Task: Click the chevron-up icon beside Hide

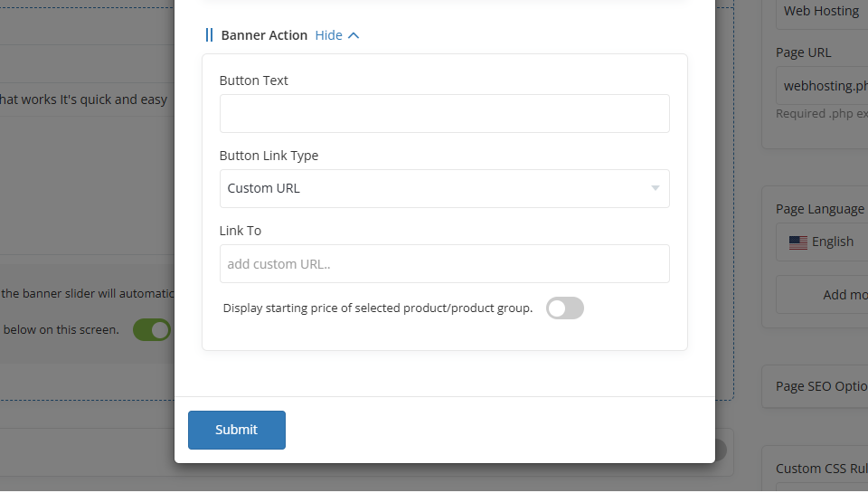Action: (354, 35)
